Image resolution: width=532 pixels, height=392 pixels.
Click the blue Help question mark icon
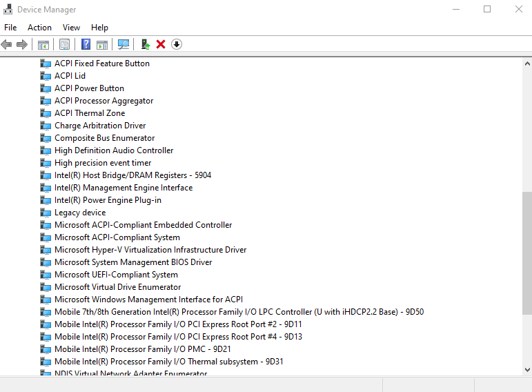click(86, 44)
